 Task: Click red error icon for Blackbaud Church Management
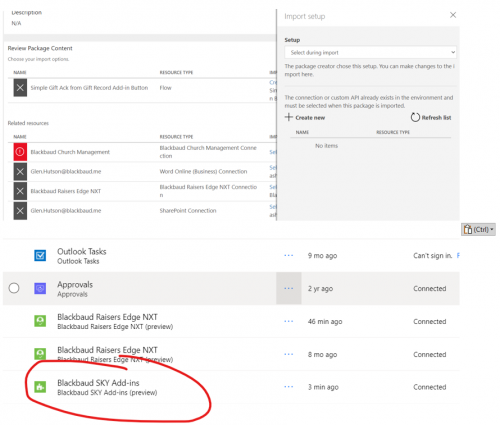click(x=20, y=152)
